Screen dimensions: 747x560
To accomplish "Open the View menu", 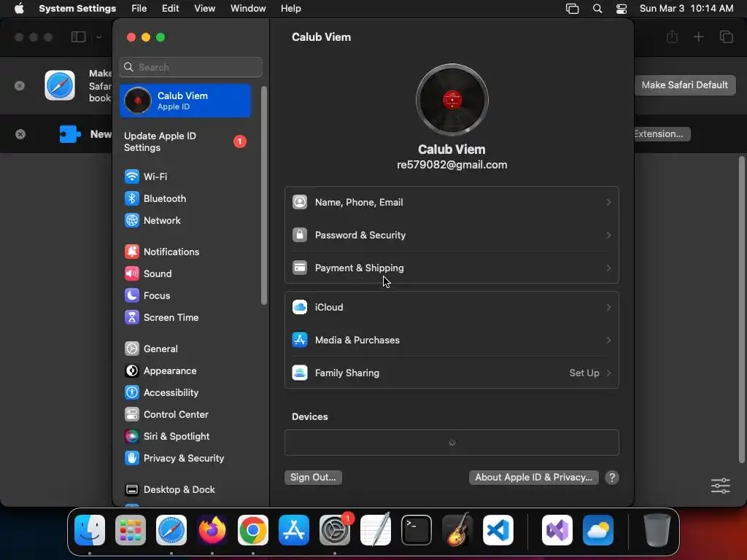I will point(204,9).
